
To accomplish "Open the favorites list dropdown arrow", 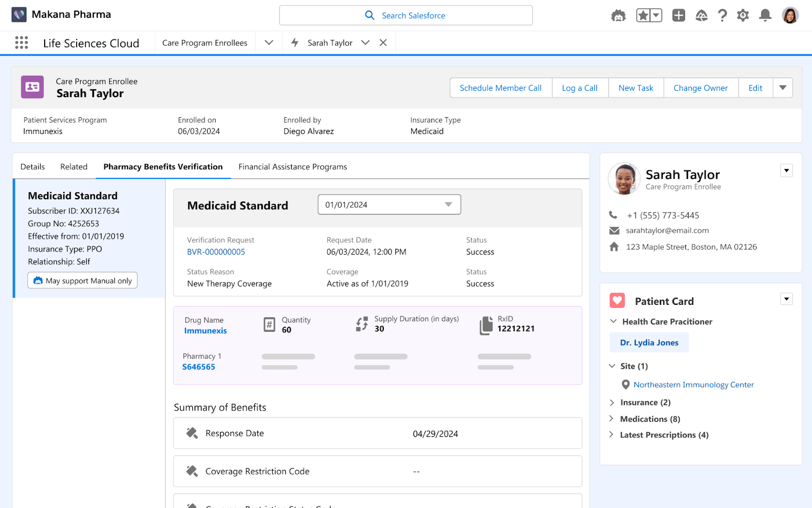I will tap(656, 16).
